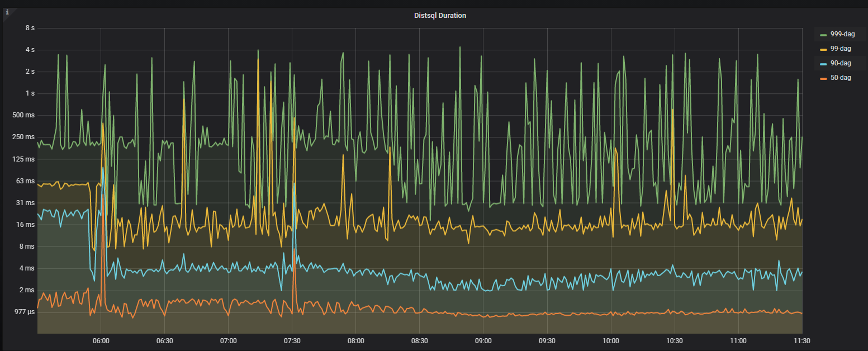868x351 pixels.
Task: Click the panel info icon in corner
Action: [x=7, y=11]
